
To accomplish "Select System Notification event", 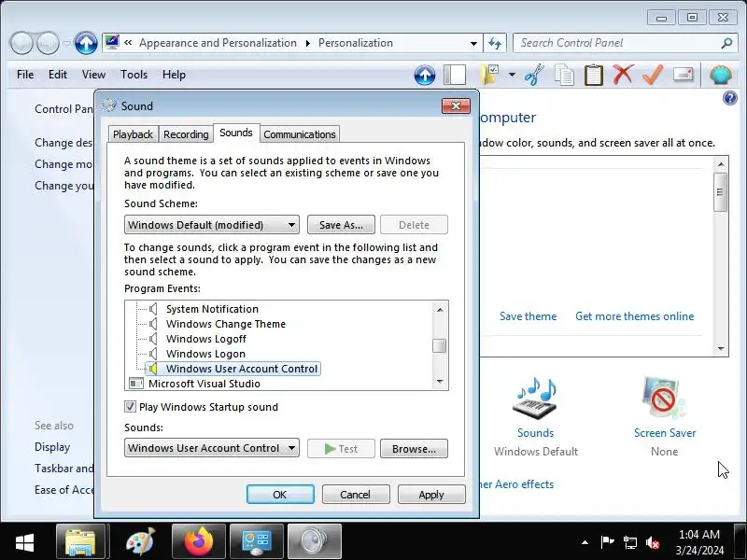I will pyautogui.click(x=212, y=309).
